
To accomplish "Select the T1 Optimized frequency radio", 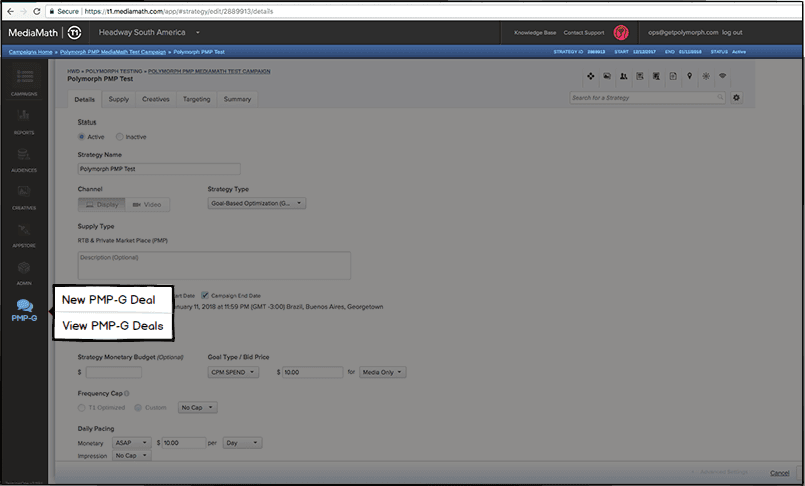I will 81,407.
